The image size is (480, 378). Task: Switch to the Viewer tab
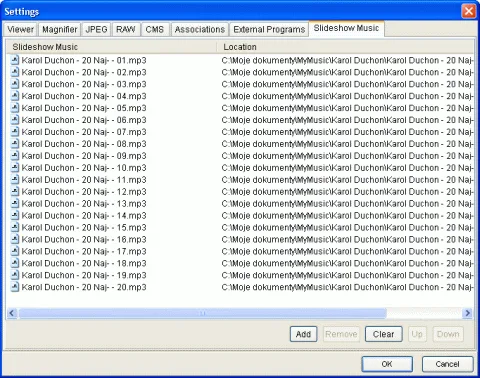[x=20, y=29]
